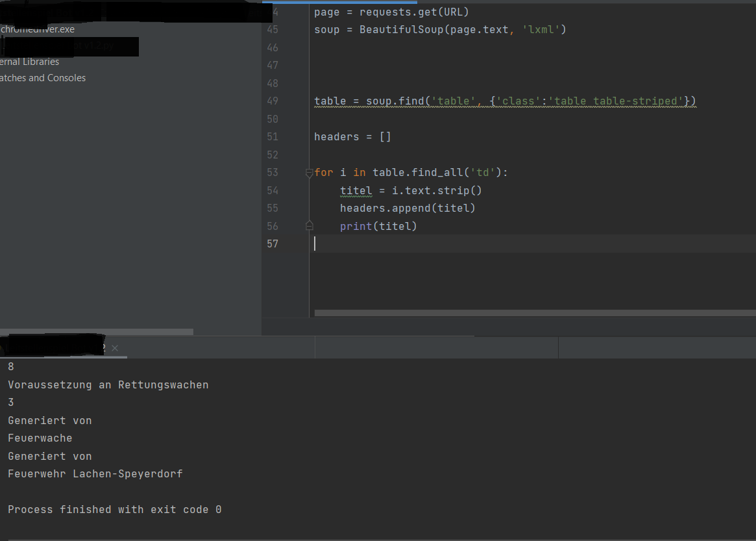Place the caret on empty line 57
The height and width of the screenshot is (541, 756).
click(316, 244)
